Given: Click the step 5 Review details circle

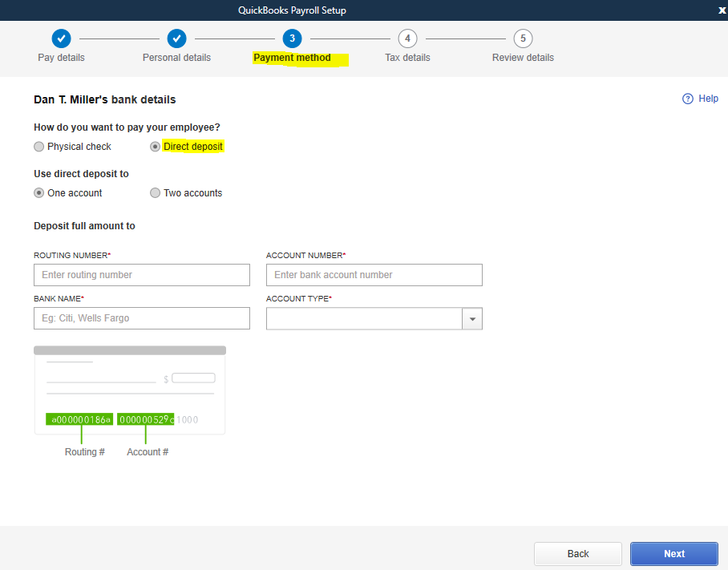Looking at the screenshot, I should (x=523, y=38).
